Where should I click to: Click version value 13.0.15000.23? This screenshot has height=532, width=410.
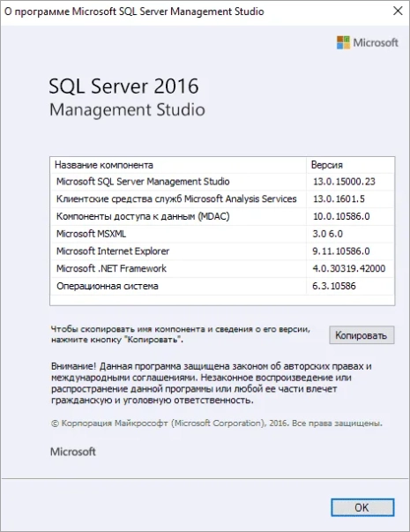click(344, 182)
